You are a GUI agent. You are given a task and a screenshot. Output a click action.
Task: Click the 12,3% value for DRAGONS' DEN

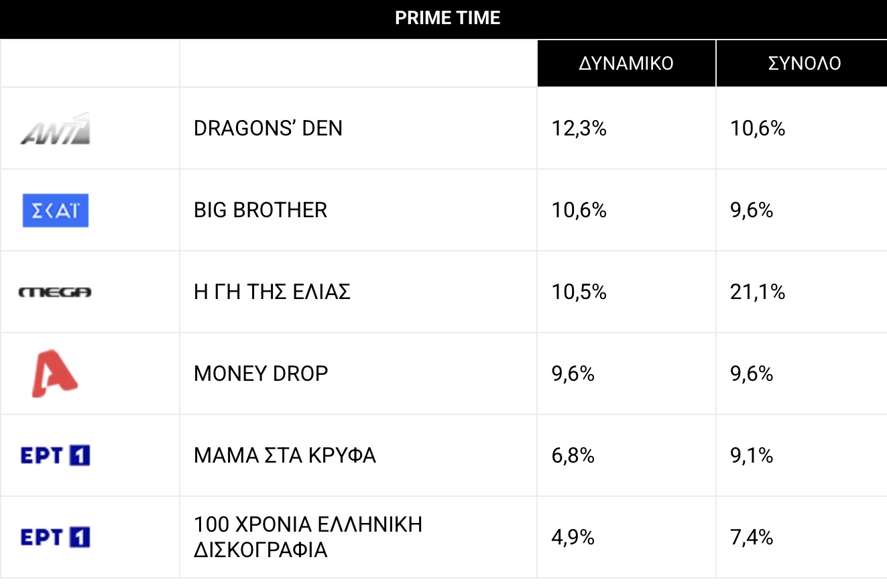579,128
